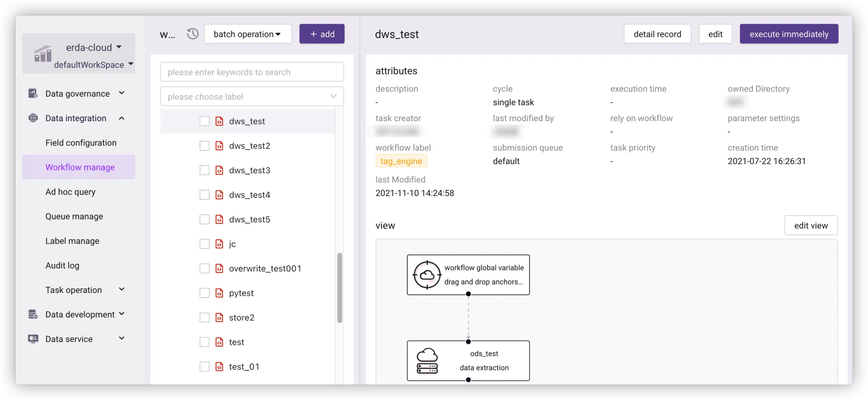868x400 pixels.
Task: Click the Data development database icon
Action: click(x=33, y=314)
